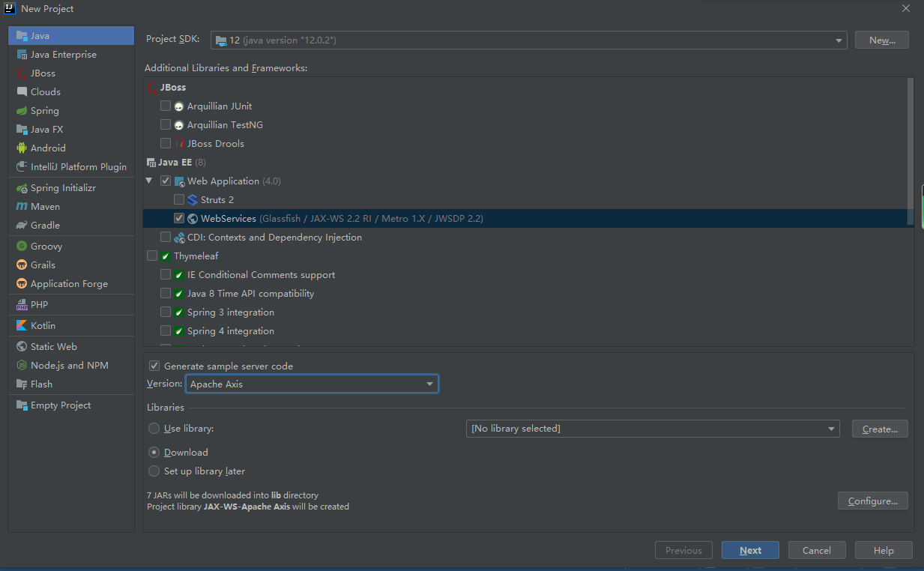Click the IntelliJ Platform Plugin icon

click(x=22, y=166)
